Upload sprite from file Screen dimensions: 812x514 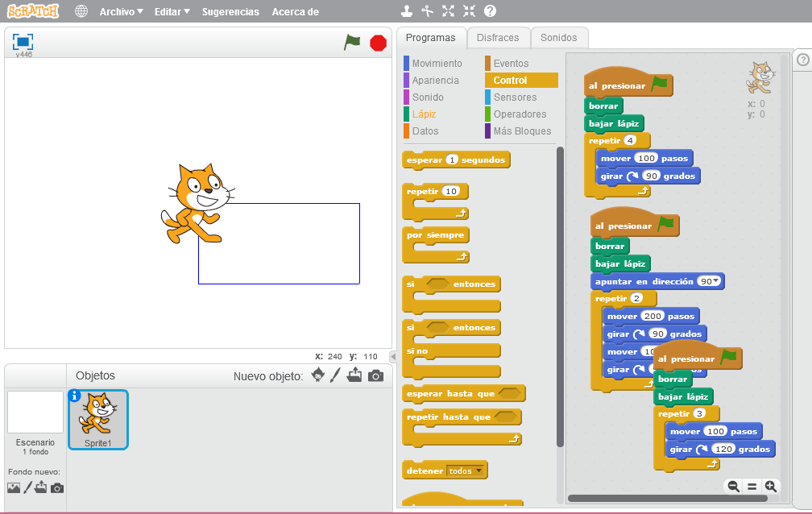pos(354,375)
